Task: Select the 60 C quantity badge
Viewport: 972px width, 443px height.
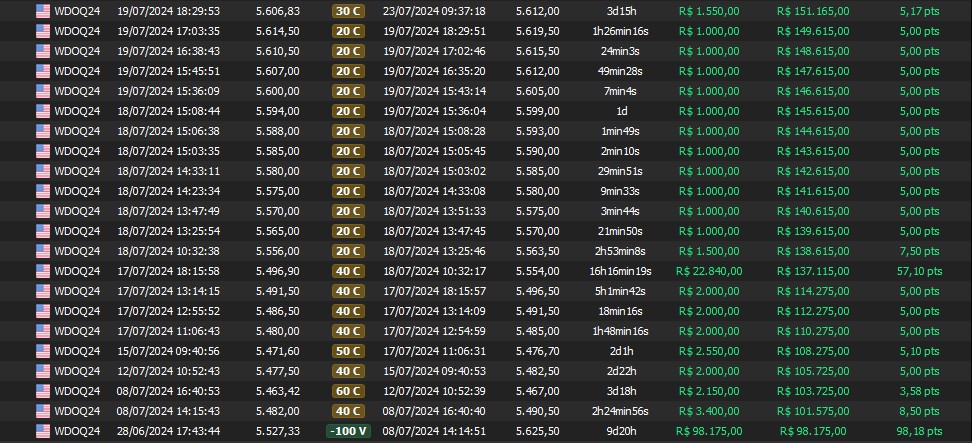Action: [348, 391]
